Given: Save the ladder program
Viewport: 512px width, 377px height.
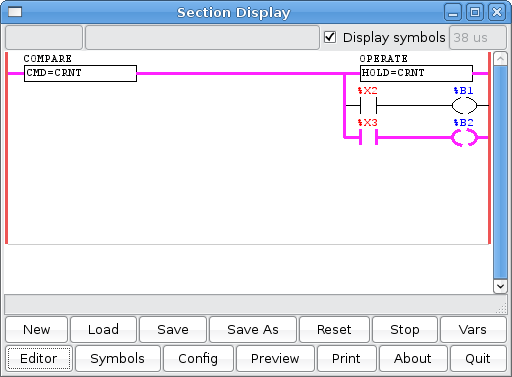Looking at the screenshot, I should tap(173, 329).
